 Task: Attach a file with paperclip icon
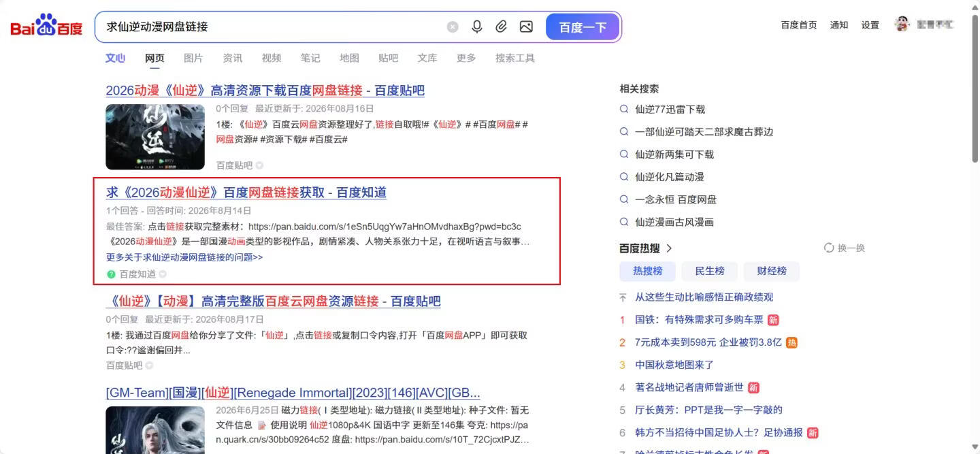(502, 27)
